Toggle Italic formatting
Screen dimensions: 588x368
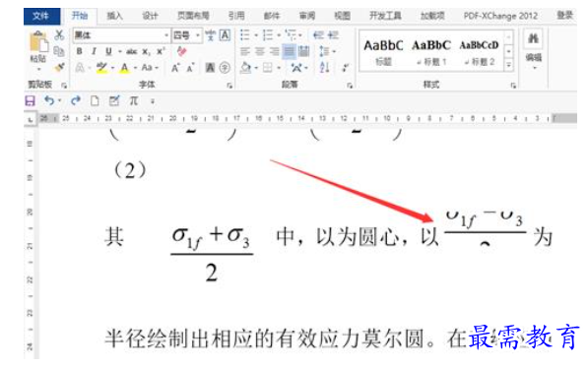pos(94,51)
